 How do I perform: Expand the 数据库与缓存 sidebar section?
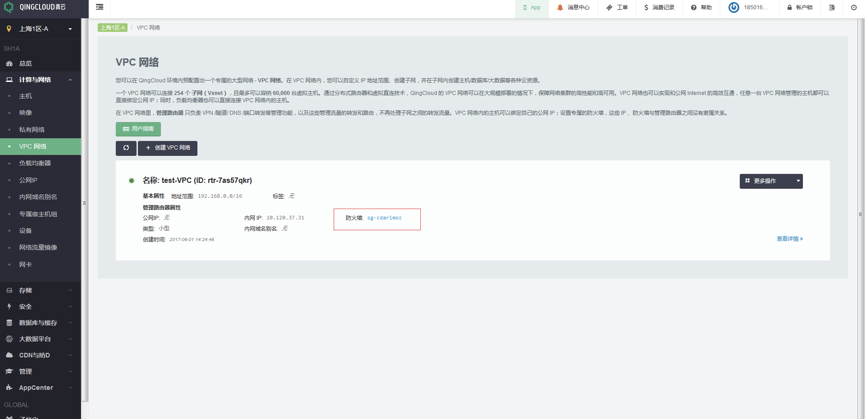point(40,323)
